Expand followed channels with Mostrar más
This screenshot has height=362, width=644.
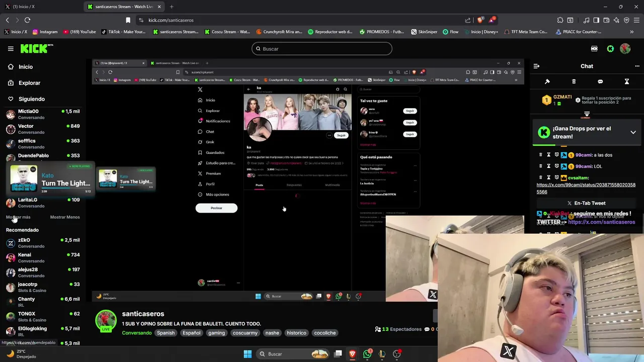pyautogui.click(x=18, y=217)
